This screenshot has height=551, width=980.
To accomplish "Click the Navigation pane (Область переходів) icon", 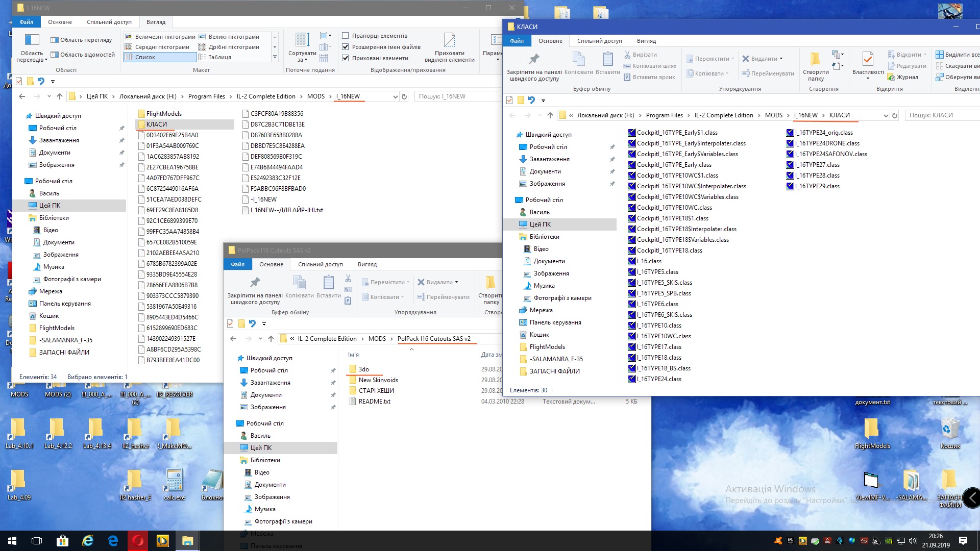I will point(32,40).
